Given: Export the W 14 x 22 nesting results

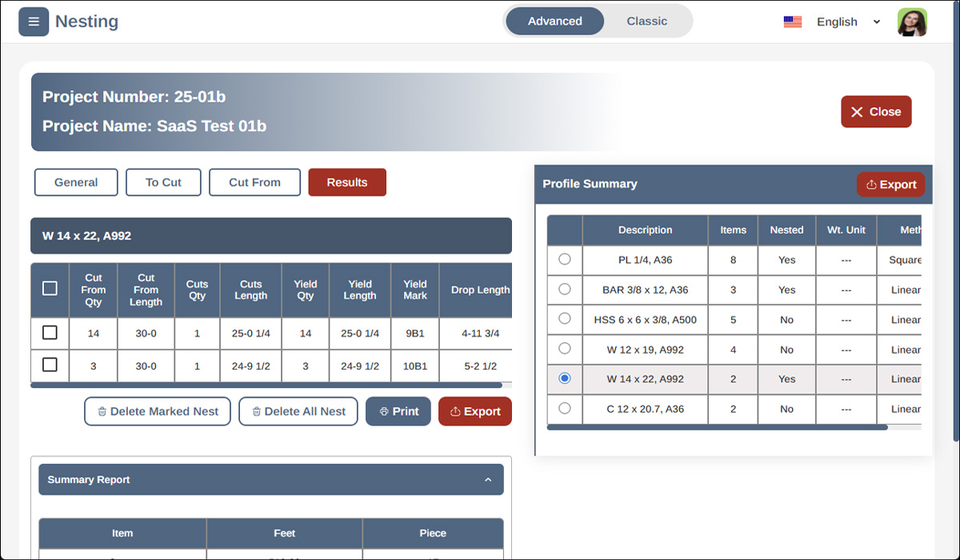Looking at the screenshot, I should (475, 411).
